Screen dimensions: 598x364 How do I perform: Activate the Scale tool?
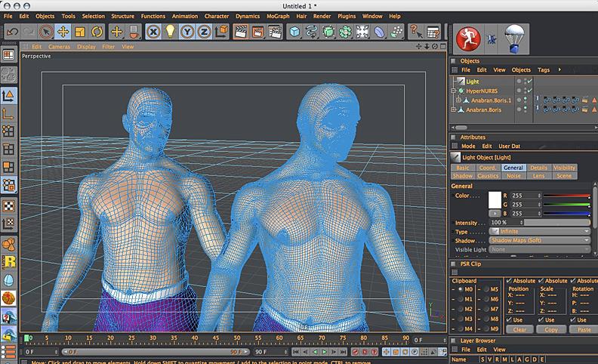(80, 32)
